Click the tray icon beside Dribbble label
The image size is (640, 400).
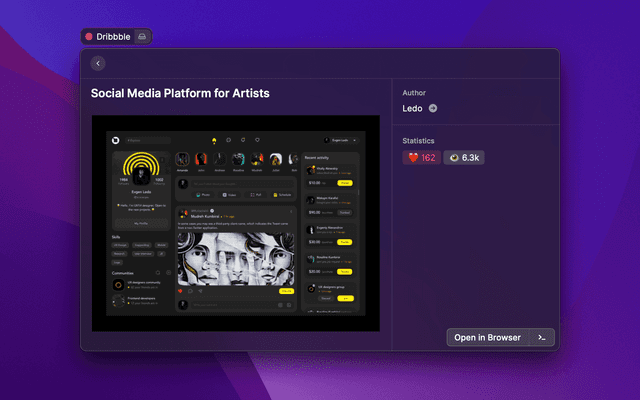click(x=142, y=36)
